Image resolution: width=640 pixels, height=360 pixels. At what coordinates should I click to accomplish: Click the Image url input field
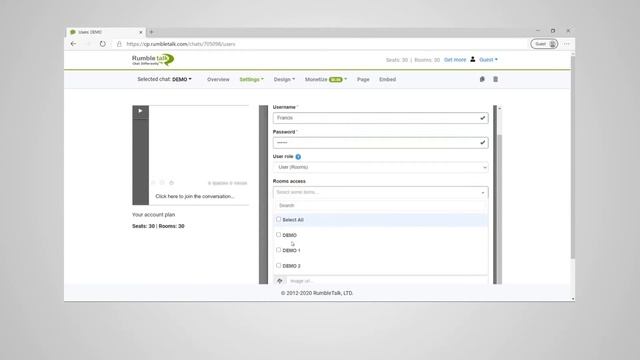pos(387,281)
